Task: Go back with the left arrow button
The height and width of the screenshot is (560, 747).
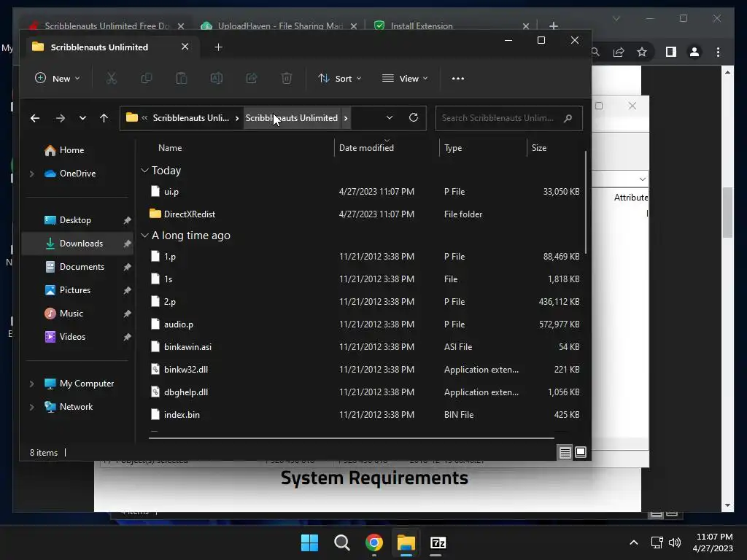Action: (x=35, y=118)
